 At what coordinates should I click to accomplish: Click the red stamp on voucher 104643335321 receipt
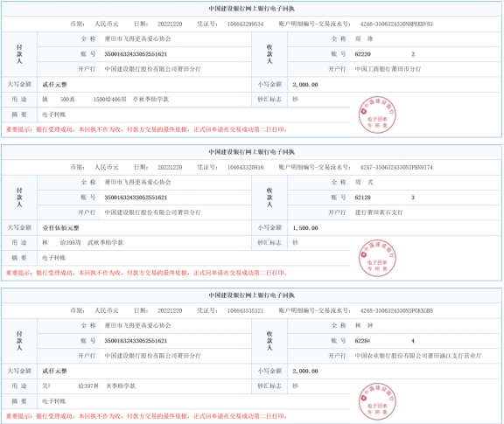click(377, 401)
